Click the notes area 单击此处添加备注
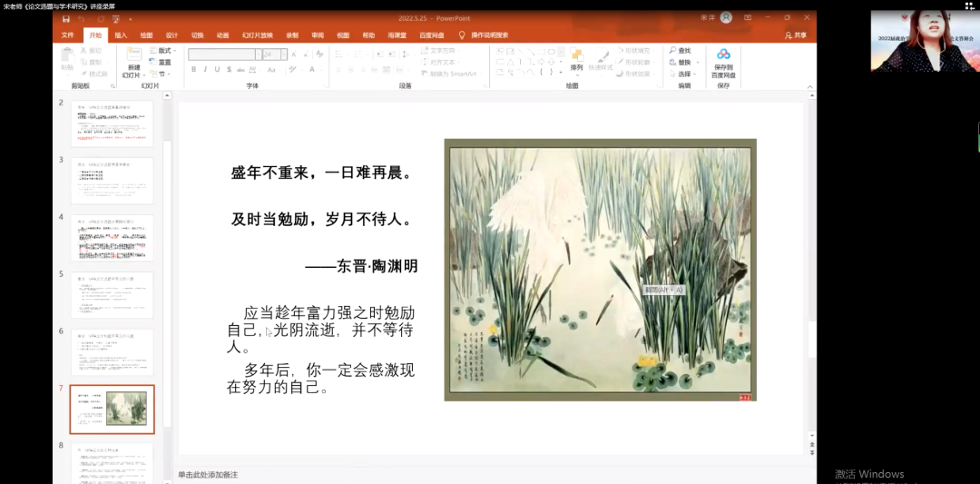The height and width of the screenshot is (484, 980). (x=208, y=475)
